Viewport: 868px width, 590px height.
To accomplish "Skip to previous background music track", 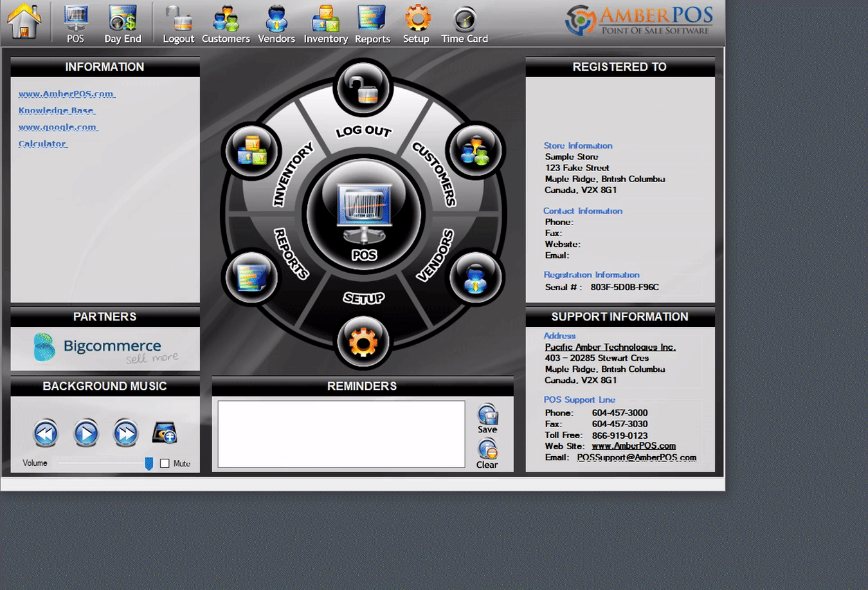I will click(x=46, y=433).
